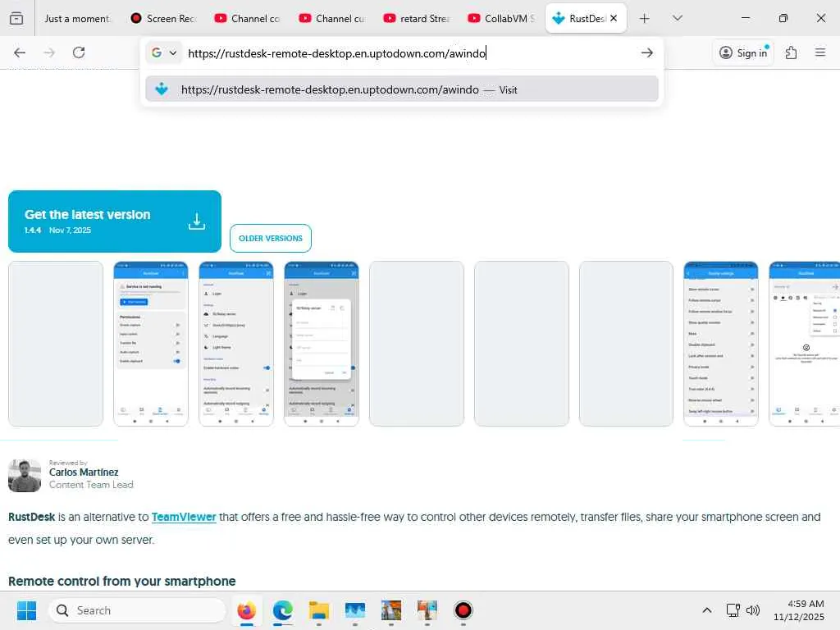Open Firefox from the taskbar

click(246, 610)
